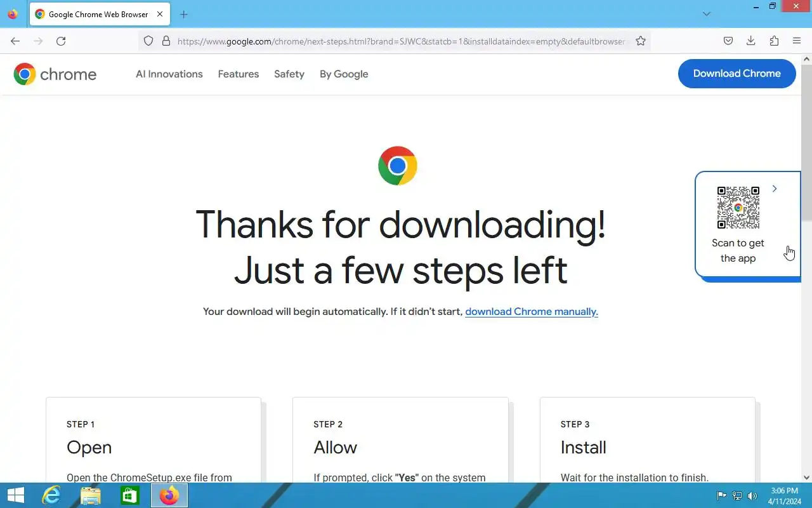Open the extensions puzzle icon
The height and width of the screenshot is (508, 812).
tap(774, 41)
